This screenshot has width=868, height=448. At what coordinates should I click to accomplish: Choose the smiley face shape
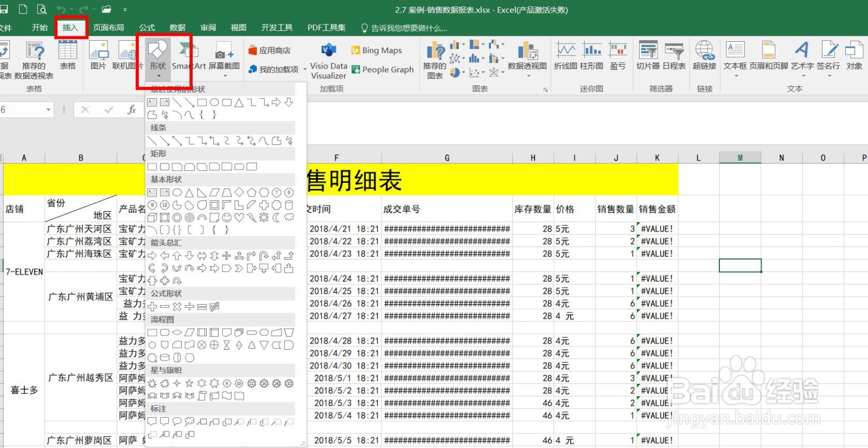[226, 217]
